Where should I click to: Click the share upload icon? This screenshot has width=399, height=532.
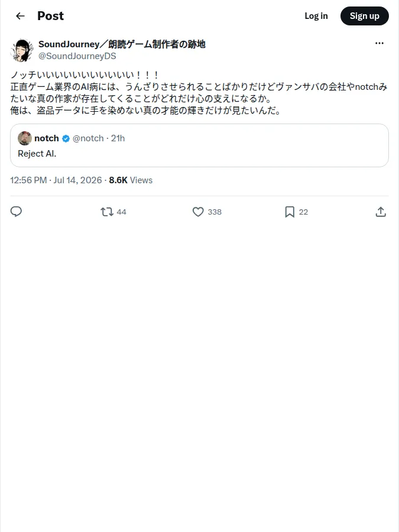[x=381, y=212]
